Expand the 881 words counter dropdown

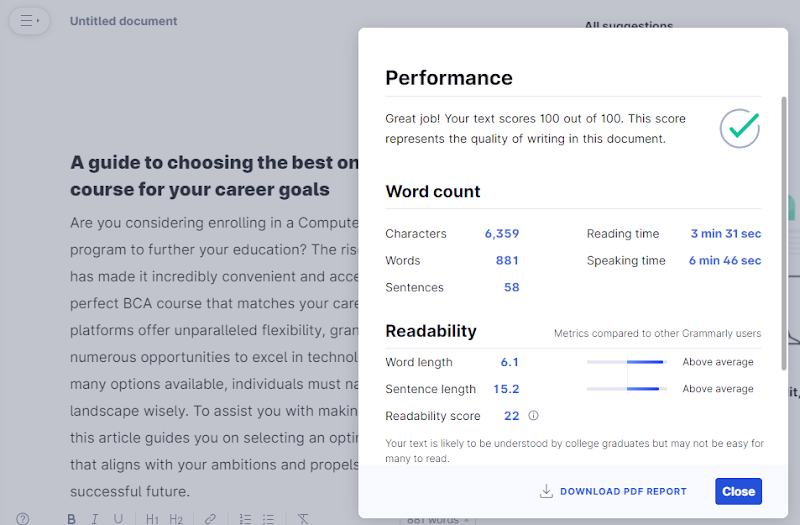click(x=438, y=520)
